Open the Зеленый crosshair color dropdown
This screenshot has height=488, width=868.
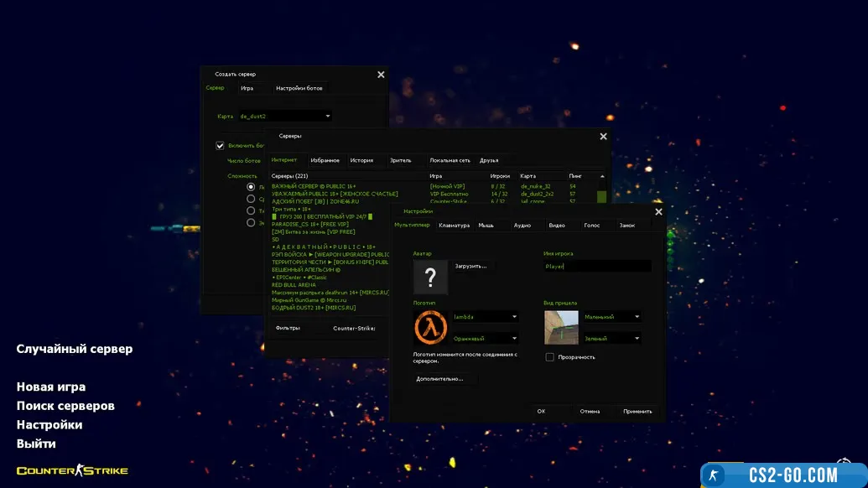click(x=637, y=339)
